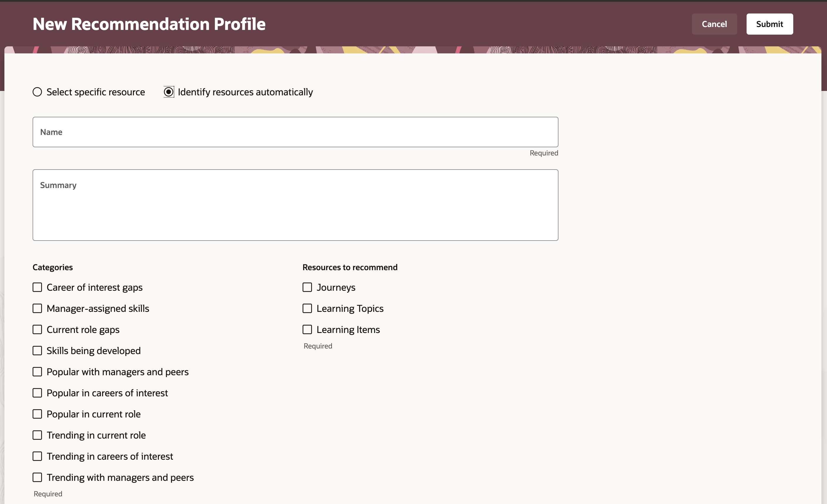Enable Popular in careers of interest checkbox
Viewport: 827px width, 504px height.
[x=37, y=393]
